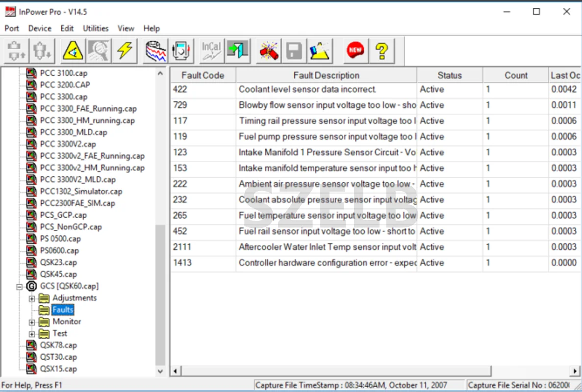This screenshot has height=392, width=582.
Task: Open the Utilities menu
Action: pyautogui.click(x=96, y=28)
